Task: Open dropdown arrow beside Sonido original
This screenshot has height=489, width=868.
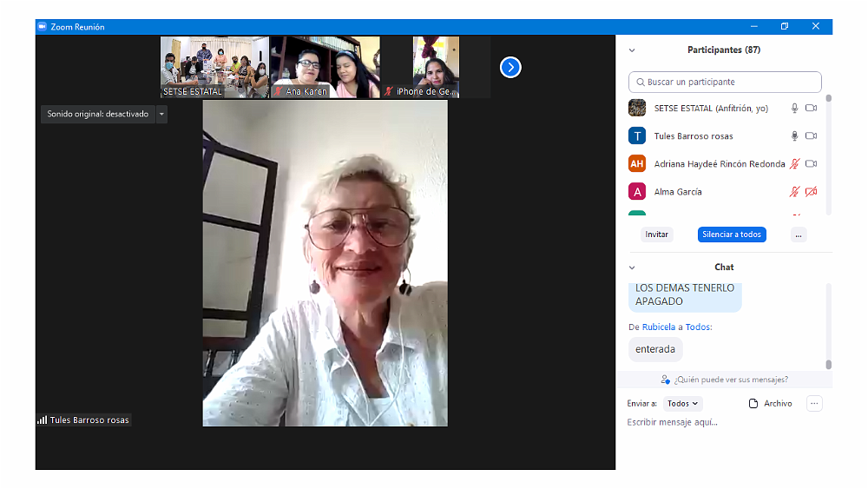Action: (161, 114)
